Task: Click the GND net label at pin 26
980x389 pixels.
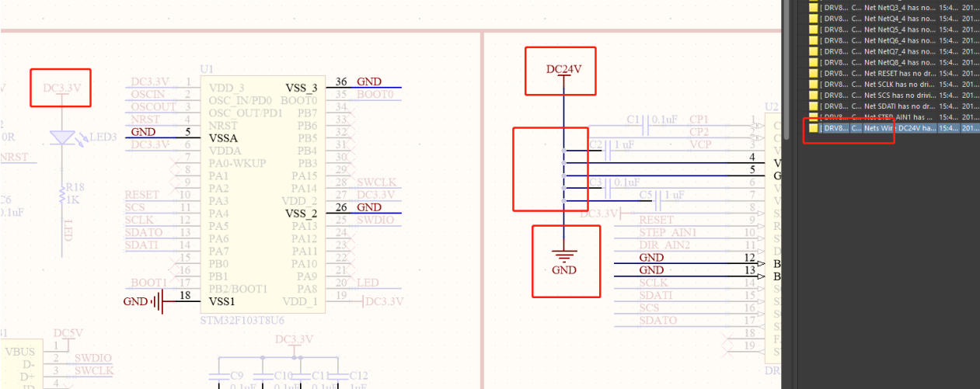Action: click(x=369, y=207)
